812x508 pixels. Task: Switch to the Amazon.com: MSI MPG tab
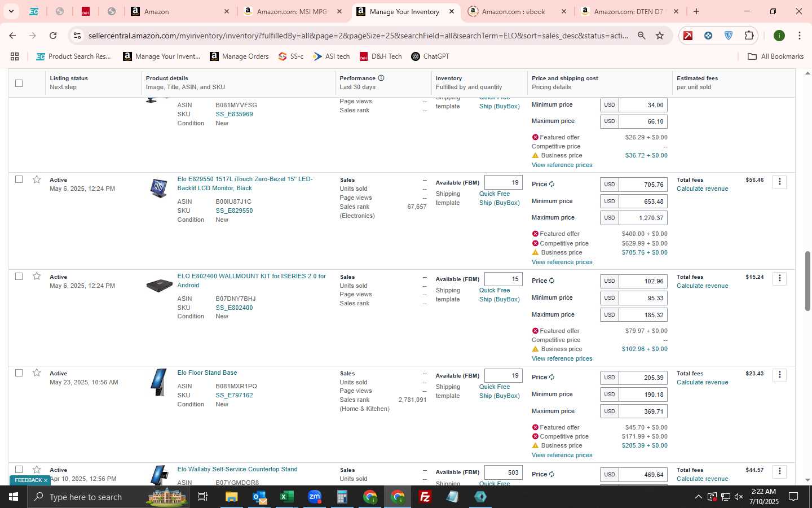292,11
